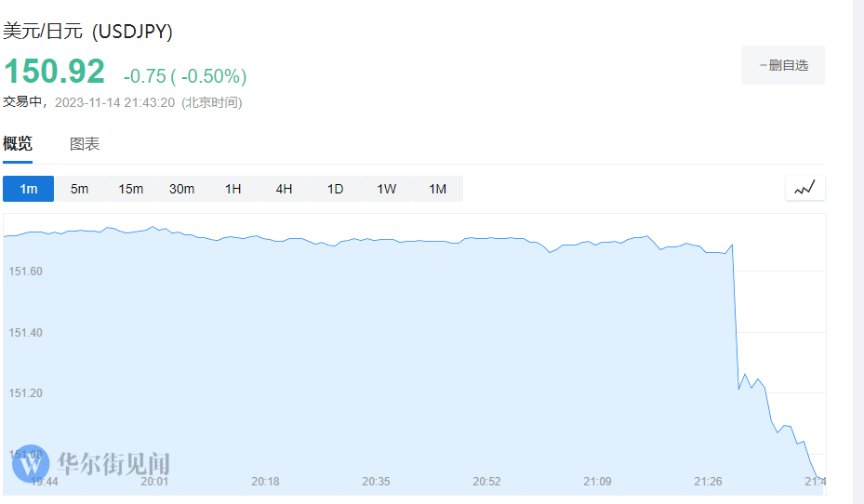Viewport: 864px width, 504px height.
Task: Pick the 4H timeframe
Action: coord(284,189)
